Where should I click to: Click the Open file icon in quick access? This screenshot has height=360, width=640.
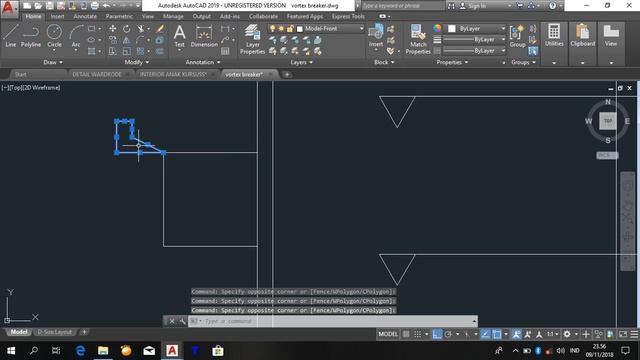(x=38, y=6)
